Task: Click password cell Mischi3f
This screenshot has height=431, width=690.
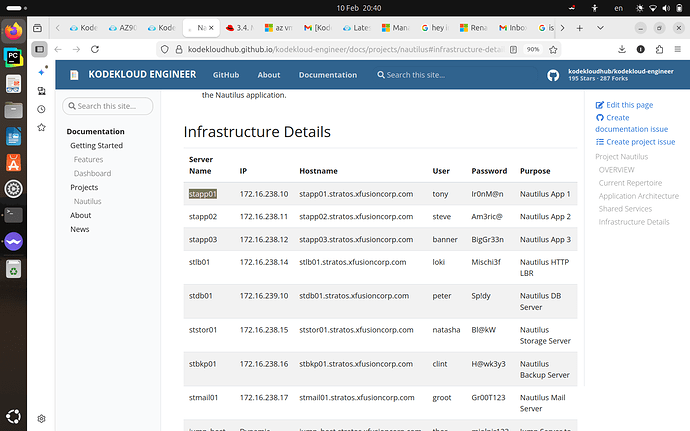Action: coord(486,262)
